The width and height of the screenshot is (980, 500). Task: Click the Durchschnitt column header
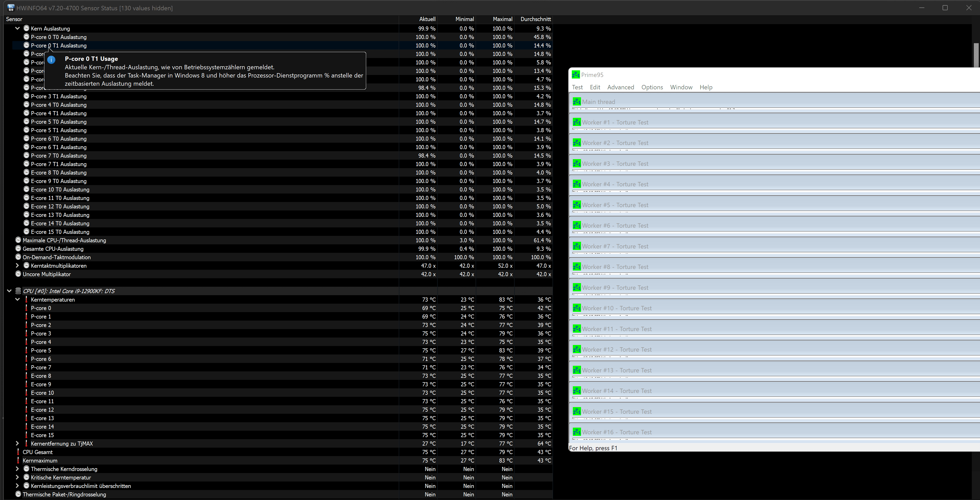click(x=535, y=19)
